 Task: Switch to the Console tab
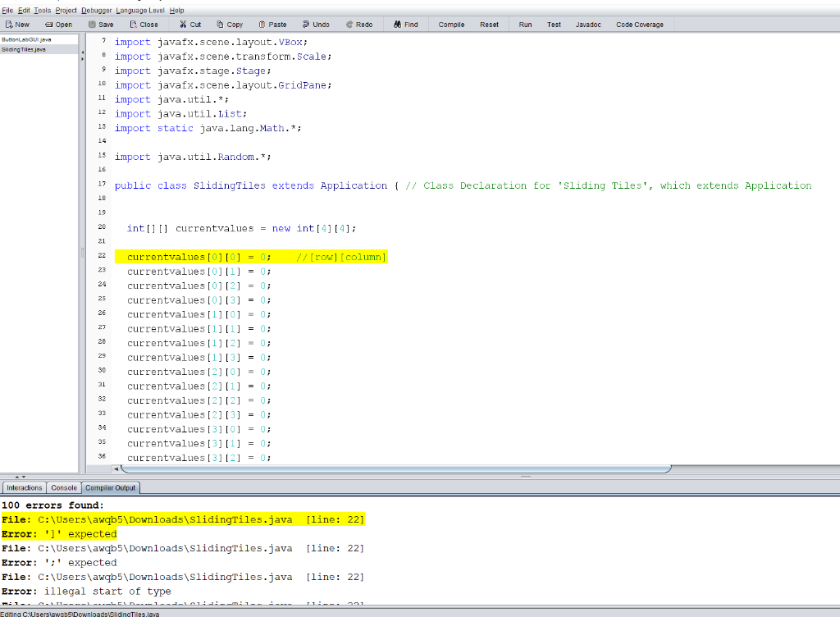pos(64,488)
